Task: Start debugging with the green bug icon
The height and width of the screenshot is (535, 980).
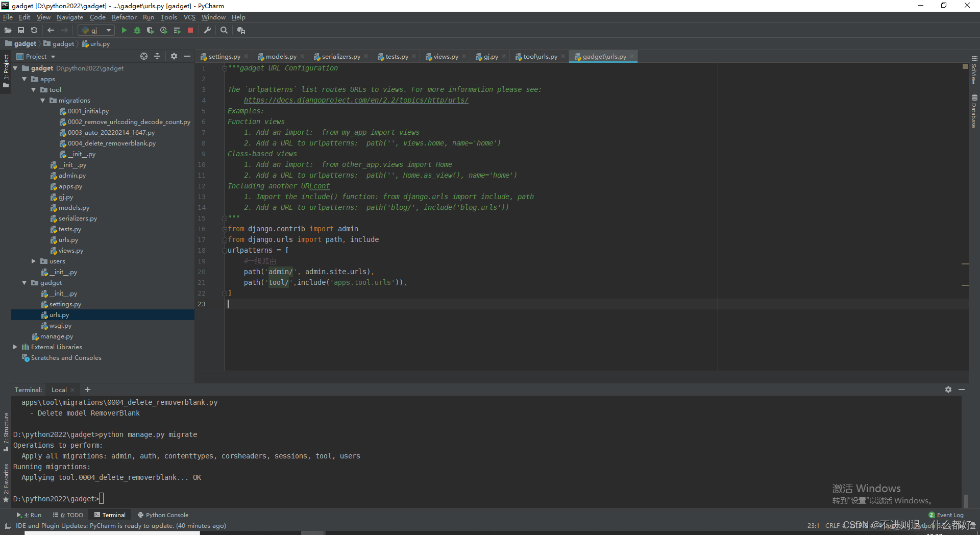Action: (137, 31)
